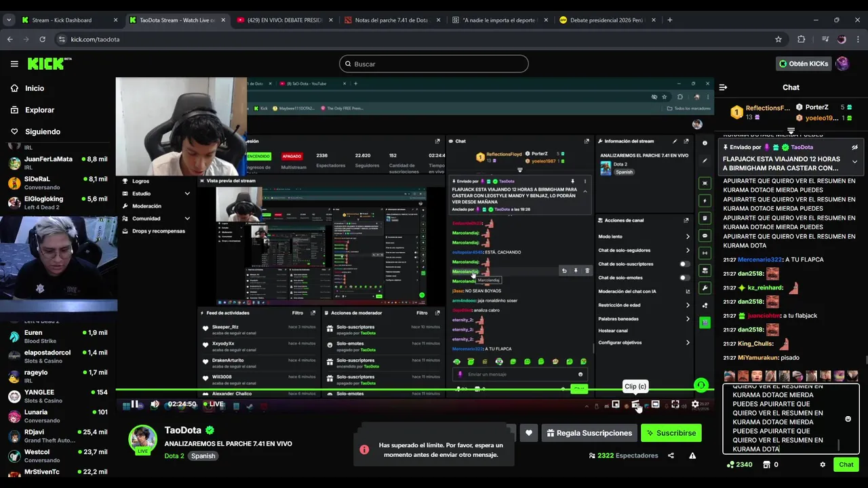Viewport: 868px width, 488px height.
Task: Open a new browser tab
Action: (670, 20)
